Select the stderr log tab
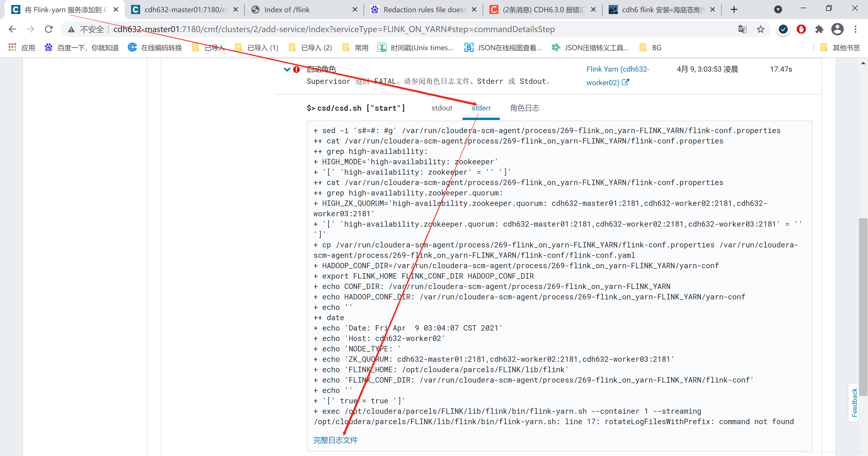Screen dimensions: 868x456 pos(481,108)
